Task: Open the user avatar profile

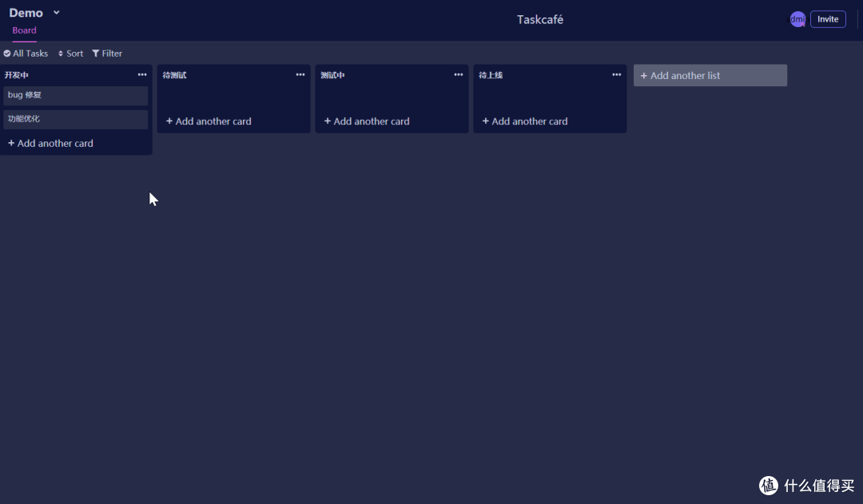Action: (x=797, y=19)
